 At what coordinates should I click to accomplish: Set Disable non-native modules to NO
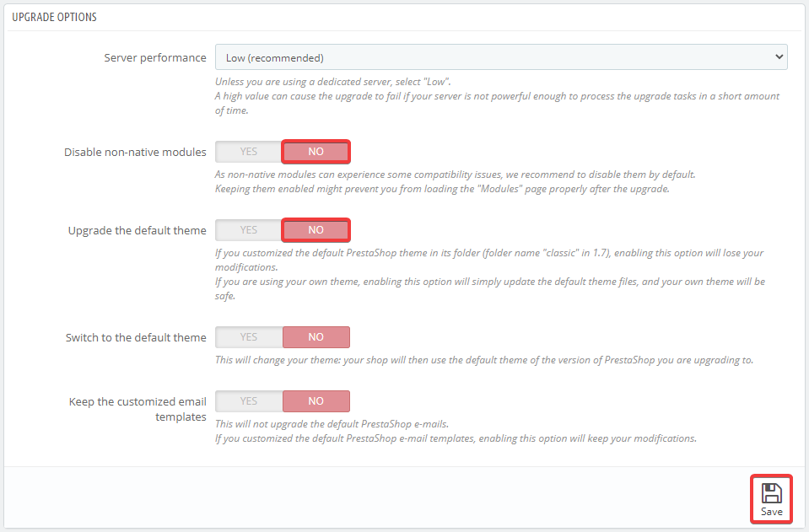[x=316, y=152]
